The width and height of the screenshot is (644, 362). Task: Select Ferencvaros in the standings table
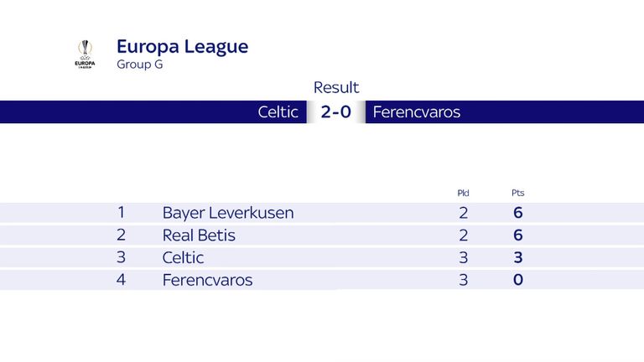[x=207, y=280]
